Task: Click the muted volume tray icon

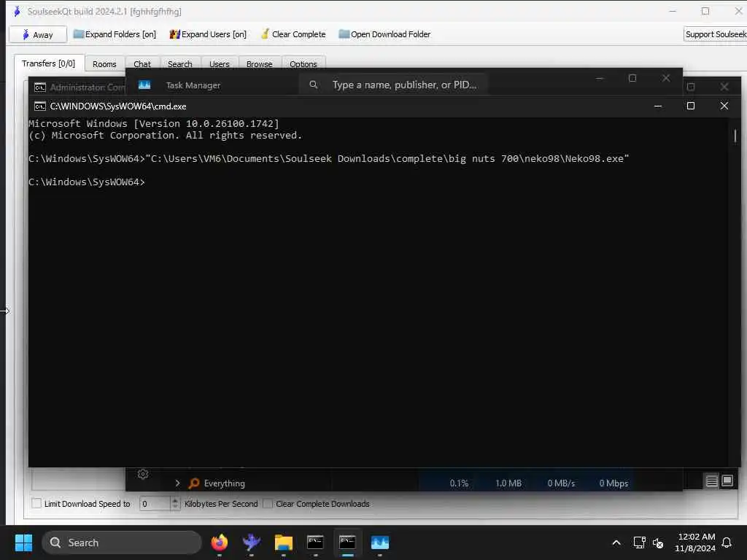Action: point(658,542)
